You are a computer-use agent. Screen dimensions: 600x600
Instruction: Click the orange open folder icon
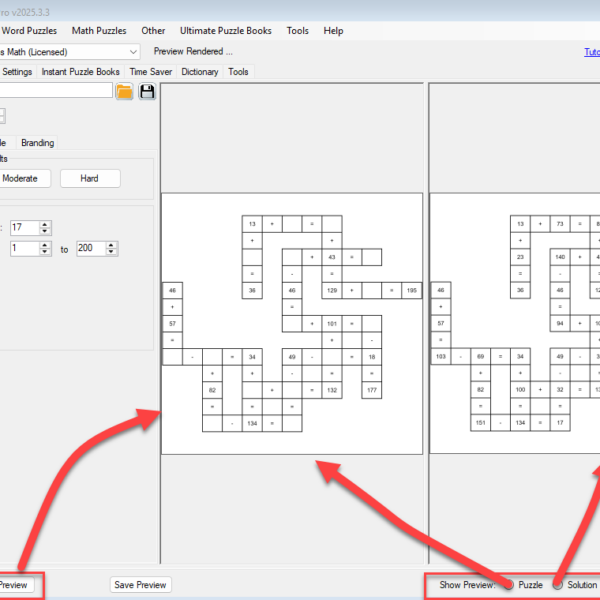[124, 92]
